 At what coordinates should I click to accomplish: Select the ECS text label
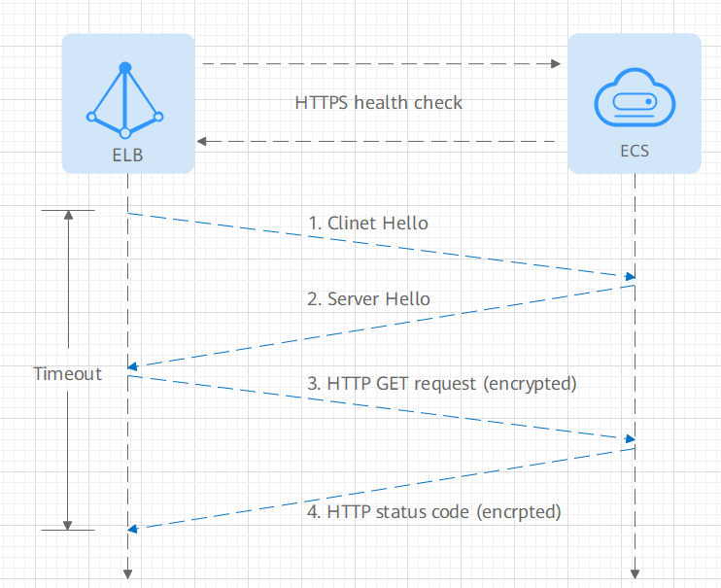[634, 152]
